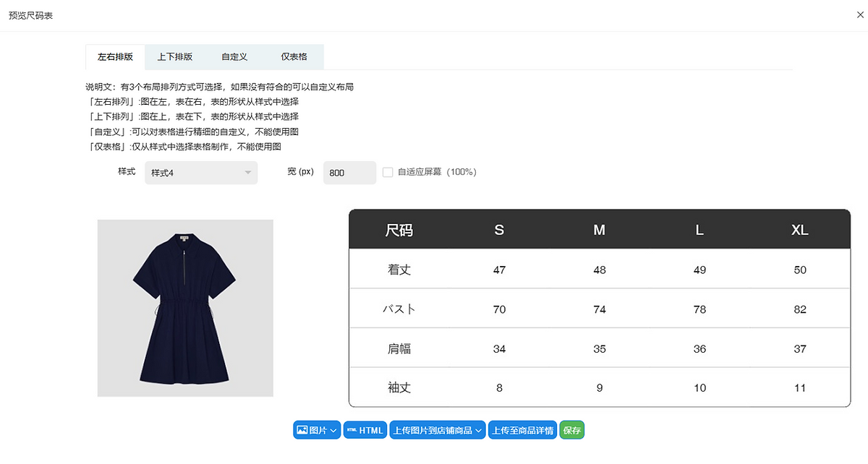The width and height of the screenshot is (868, 464).
Task: Click the 肩幅 value 36
Action: click(699, 348)
